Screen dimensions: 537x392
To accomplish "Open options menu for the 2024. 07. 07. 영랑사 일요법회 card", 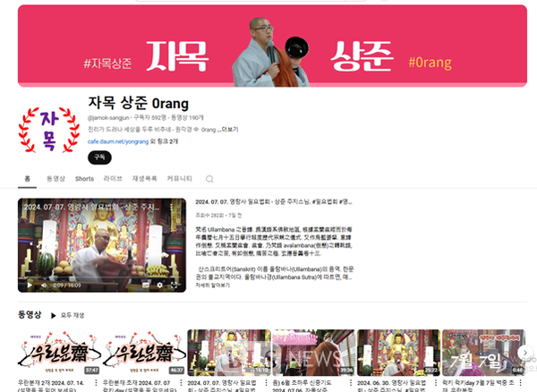I will [x=266, y=382].
